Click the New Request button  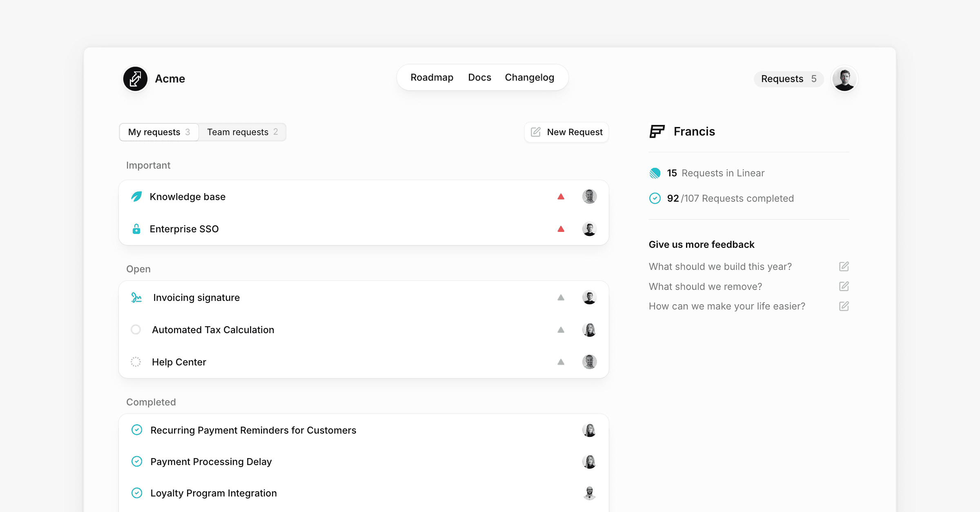pyautogui.click(x=566, y=132)
